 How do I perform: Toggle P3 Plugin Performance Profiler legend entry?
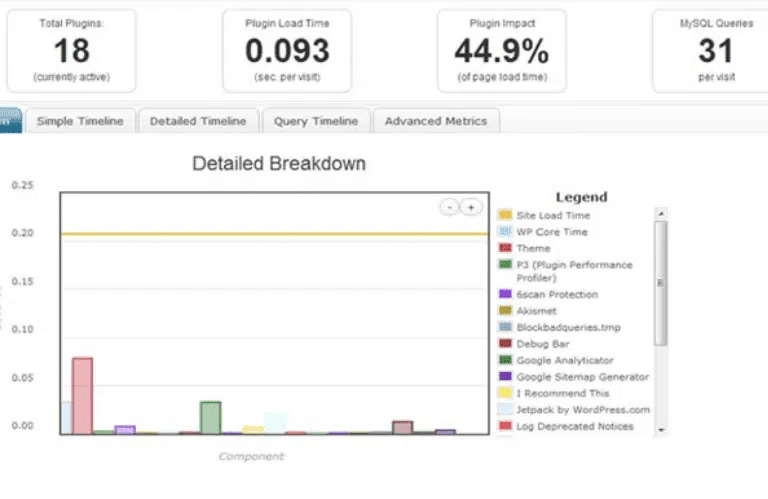point(505,265)
